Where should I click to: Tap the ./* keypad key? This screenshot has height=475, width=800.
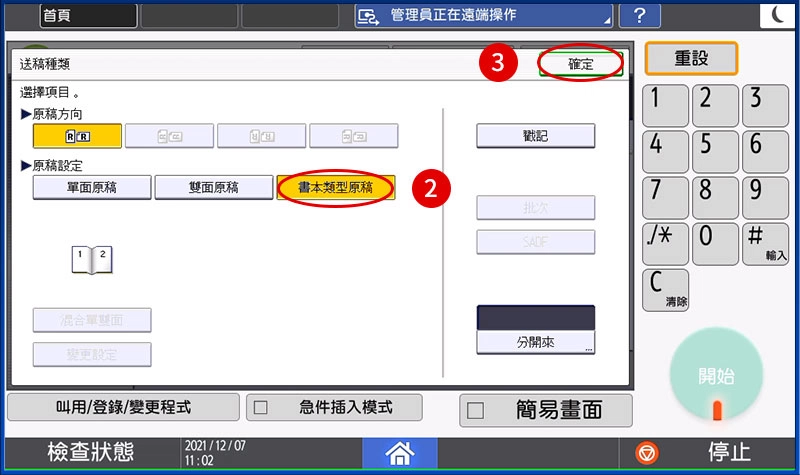pyautogui.click(x=665, y=244)
